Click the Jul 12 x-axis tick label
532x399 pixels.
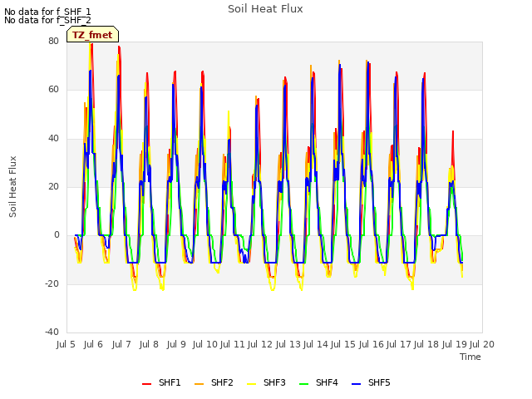tap(260, 344)
